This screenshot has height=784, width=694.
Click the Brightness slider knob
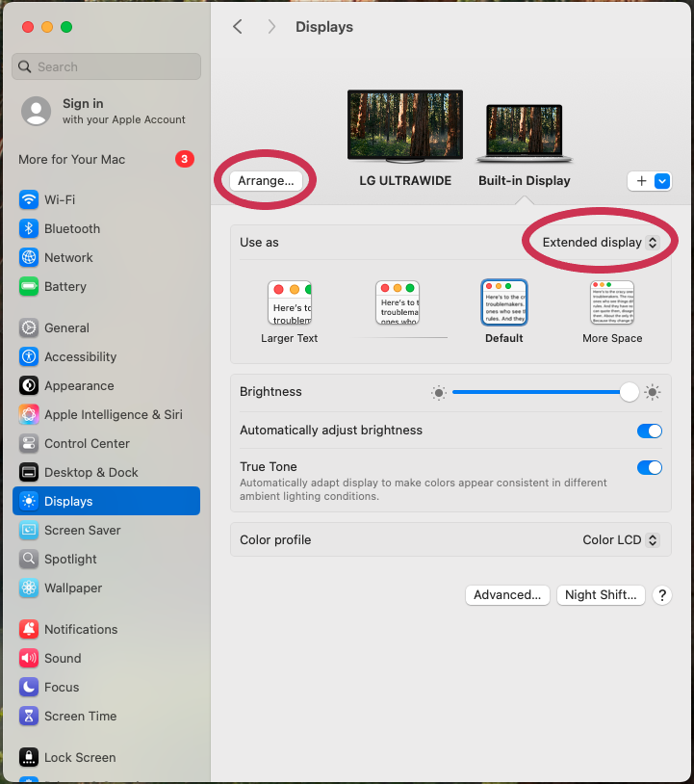click(630, 392)
